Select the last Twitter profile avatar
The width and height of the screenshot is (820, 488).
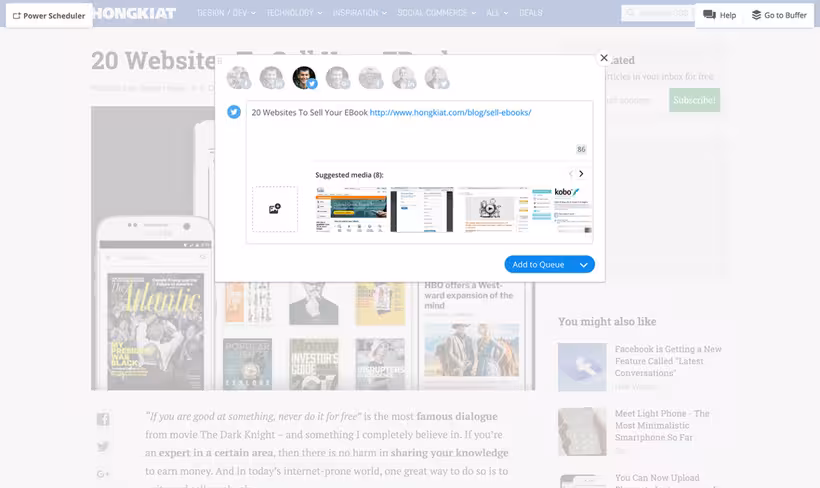point(436,77)
